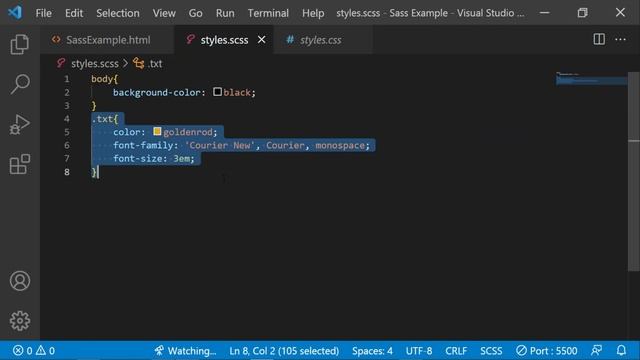Click the styles.scss breadcrumb
Screen dimensions: 640x360
[95, 64]
